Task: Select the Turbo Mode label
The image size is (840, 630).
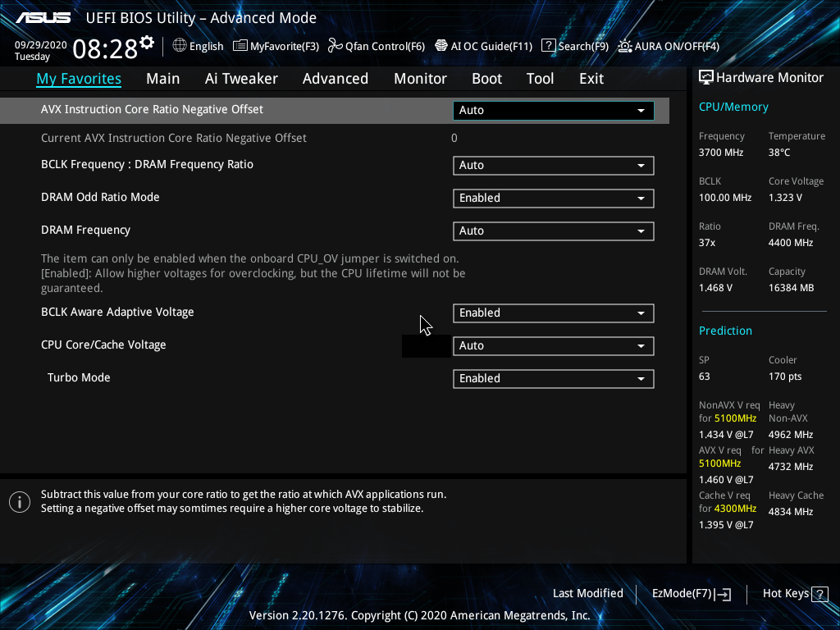Action: coord(79,377)
